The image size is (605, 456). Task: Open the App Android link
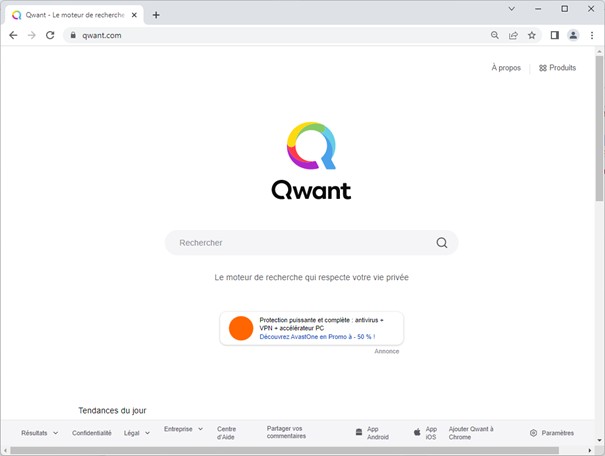[x=378, y=433]
